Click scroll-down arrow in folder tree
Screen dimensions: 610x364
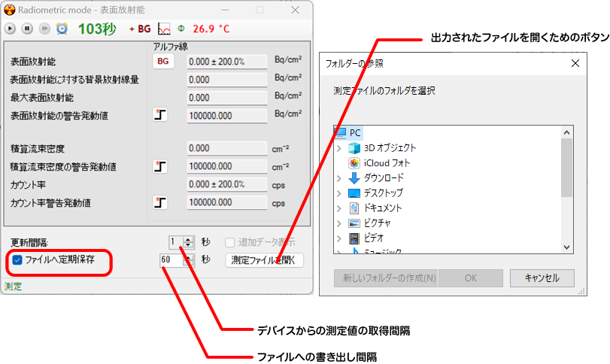click(567, 247)
